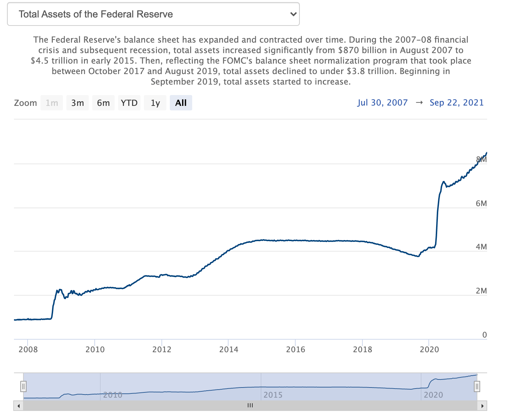Image resolution: width=513 pixels, height=420 pixels.
Task: Click the 2015 label in the navigator
Action: pyautogui.click(x=273, y=395)
